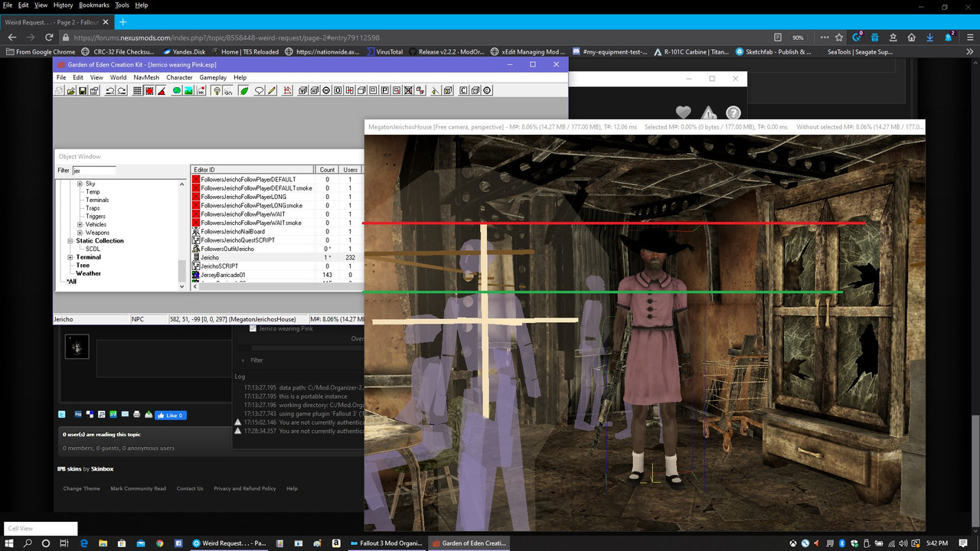Image resolution: width=980 pixels, height=551 pixels.
Task: Click the Change Theme footer link
Action: point(81,488)
